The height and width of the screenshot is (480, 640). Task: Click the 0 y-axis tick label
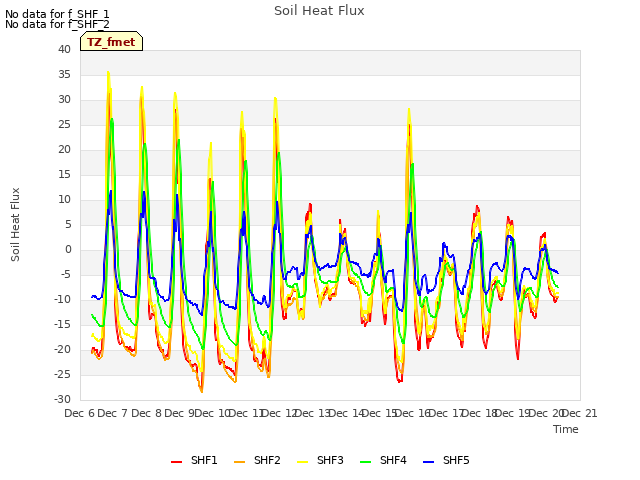tap(68, 249)
